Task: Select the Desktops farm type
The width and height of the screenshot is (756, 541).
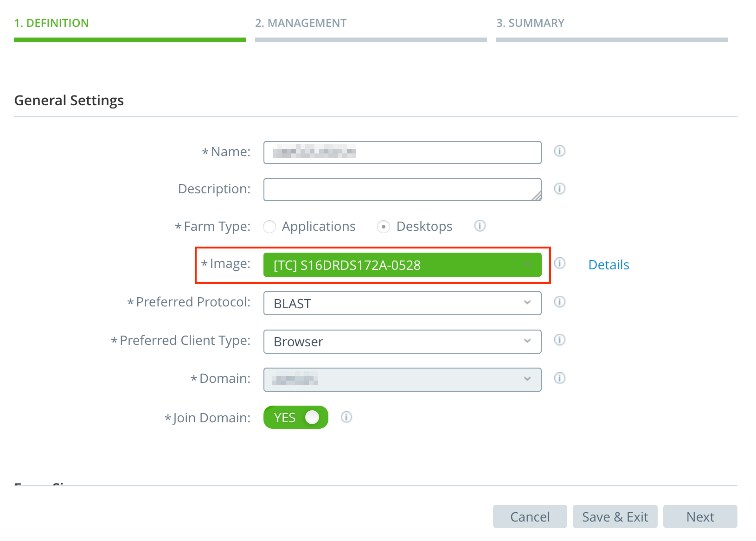Action: coord(384,227)
